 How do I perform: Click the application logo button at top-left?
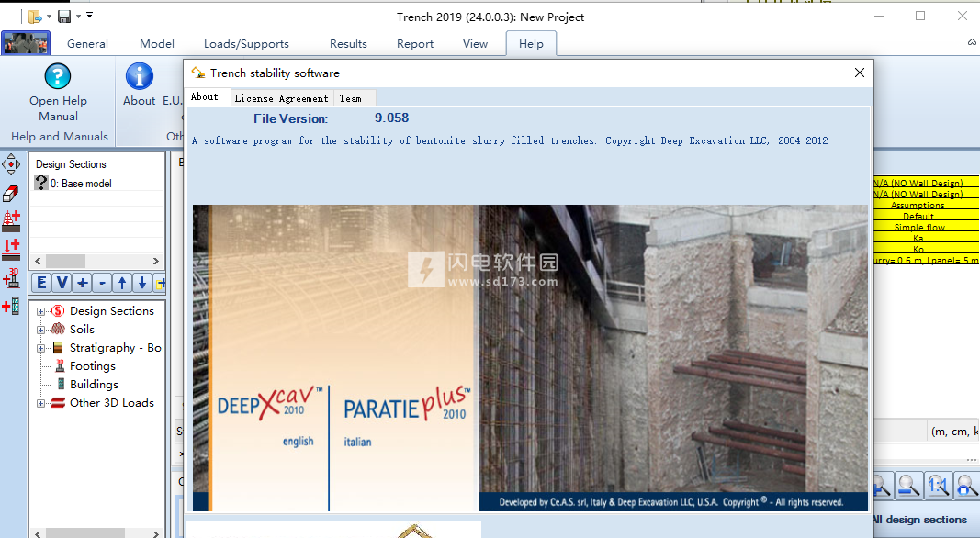click(x=26, y=43)
